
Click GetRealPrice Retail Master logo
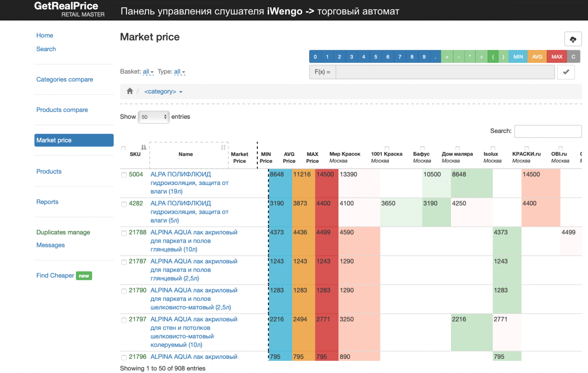69,9
